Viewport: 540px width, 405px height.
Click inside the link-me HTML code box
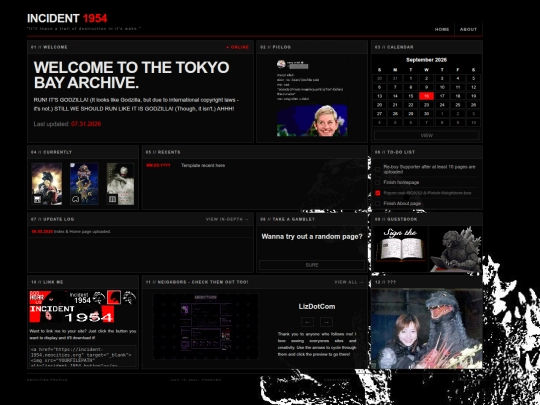coord(83,356)
